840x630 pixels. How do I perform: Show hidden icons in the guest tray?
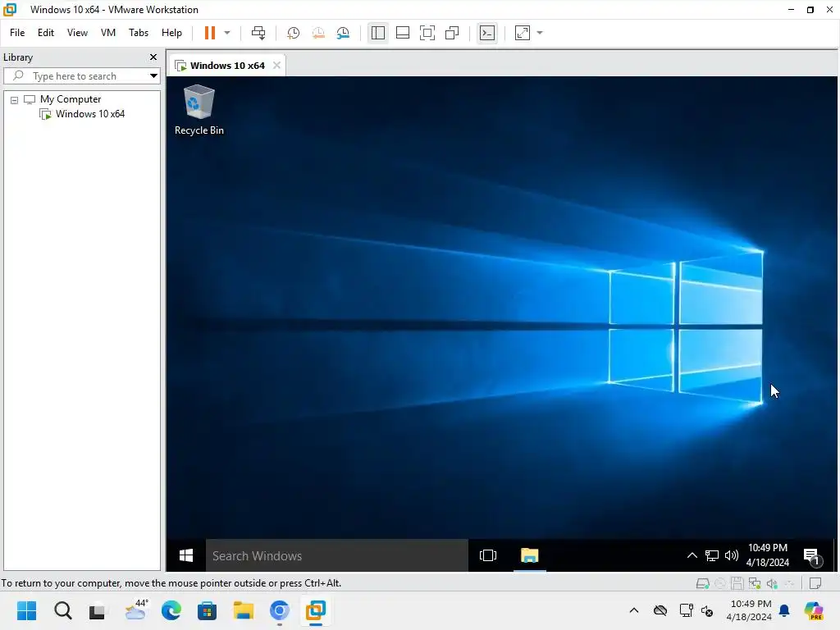click(x=692, y=555)
